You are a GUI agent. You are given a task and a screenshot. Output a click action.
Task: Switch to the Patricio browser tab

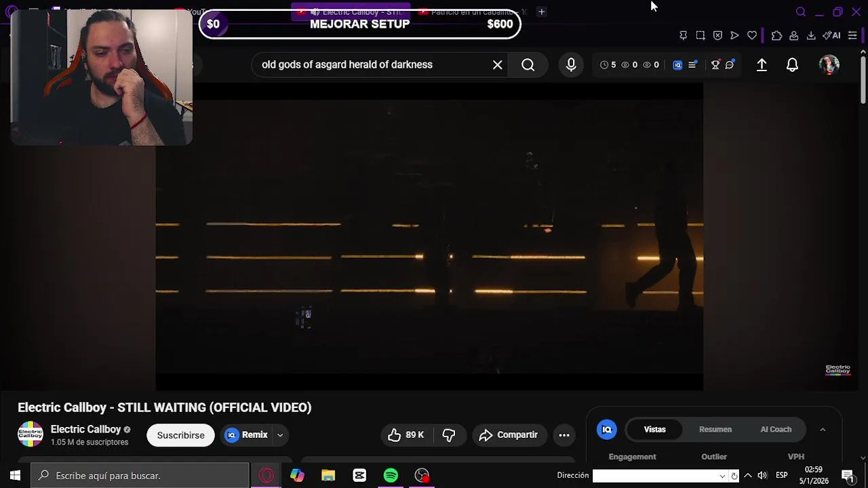coord(472,12)
